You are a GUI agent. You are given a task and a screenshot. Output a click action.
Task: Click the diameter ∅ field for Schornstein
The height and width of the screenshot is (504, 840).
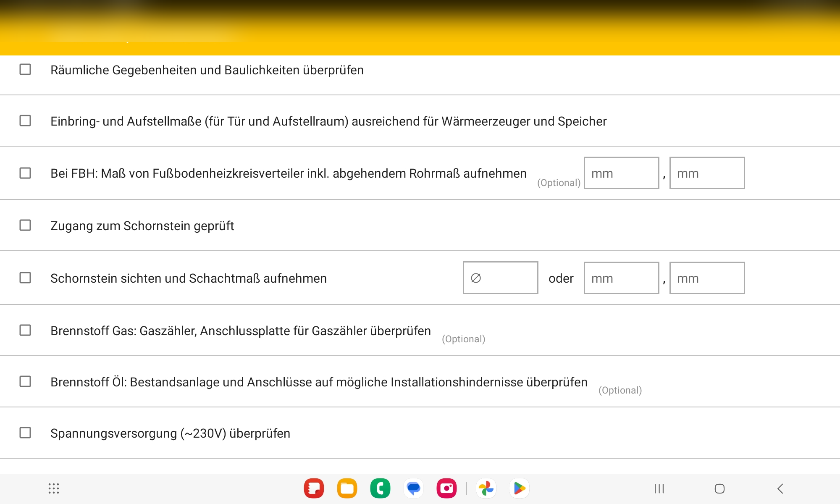pos(500,278)
